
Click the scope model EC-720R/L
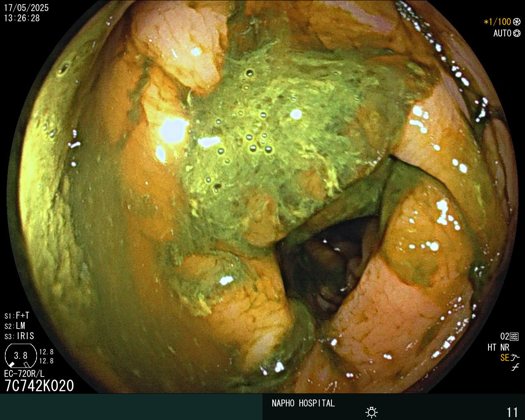(x=24, y=374)
